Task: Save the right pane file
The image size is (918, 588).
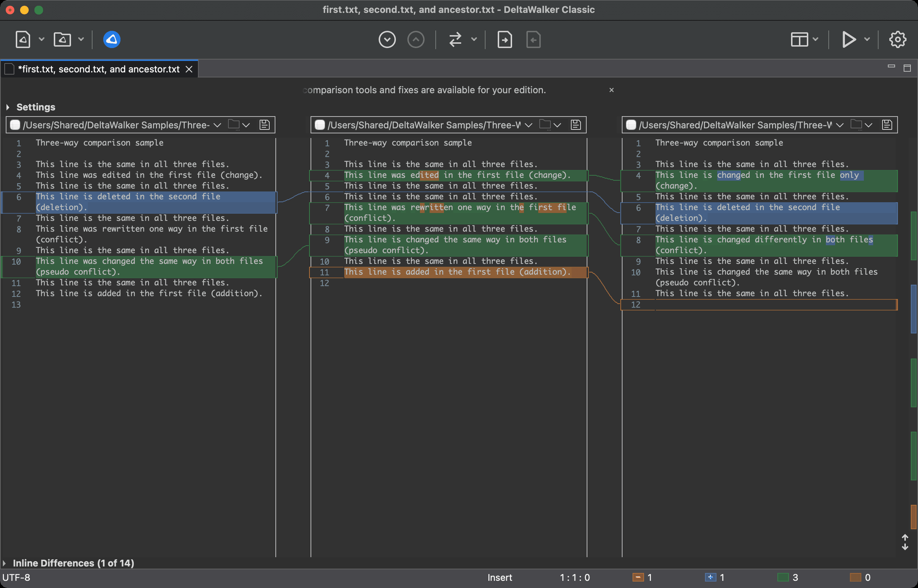Action: click(x=887, y=125)
